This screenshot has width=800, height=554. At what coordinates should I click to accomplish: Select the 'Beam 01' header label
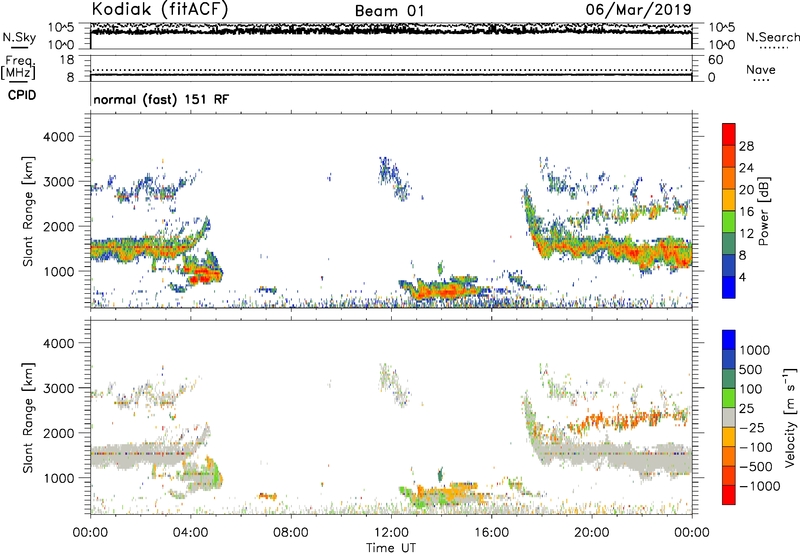[389, 11]
